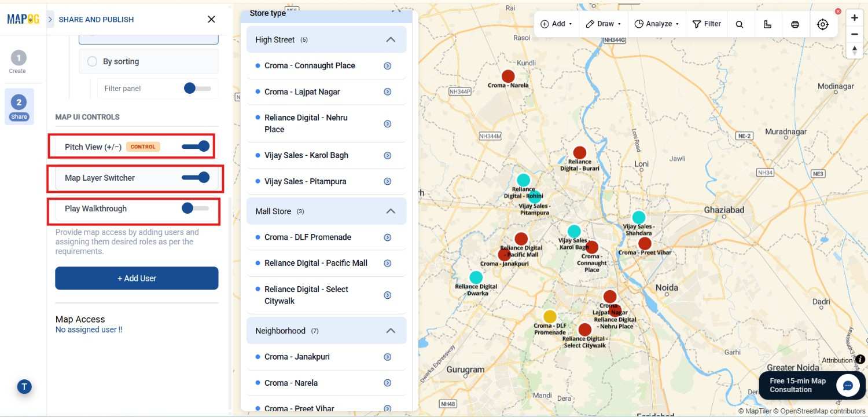Click the locate me crosshair icon
Image resolution: width=868 pixels, height=417 pixels.
823,24
